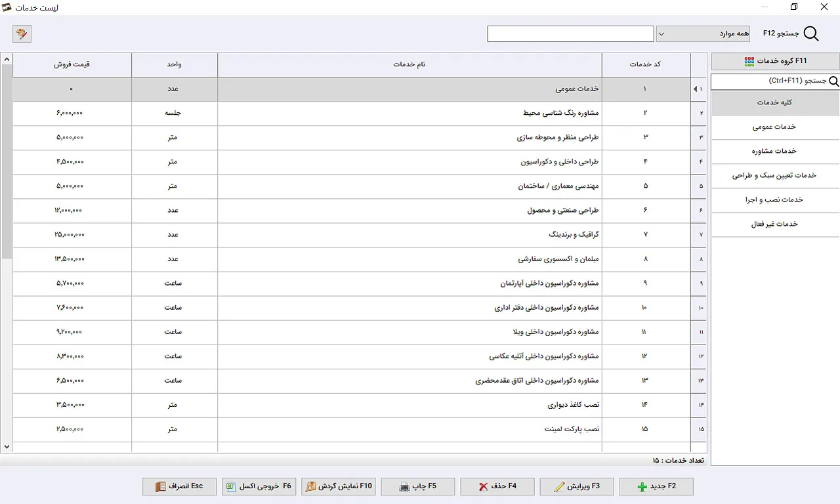
Task: Click the scroll up arrow of the table
Action: point(7,59)
